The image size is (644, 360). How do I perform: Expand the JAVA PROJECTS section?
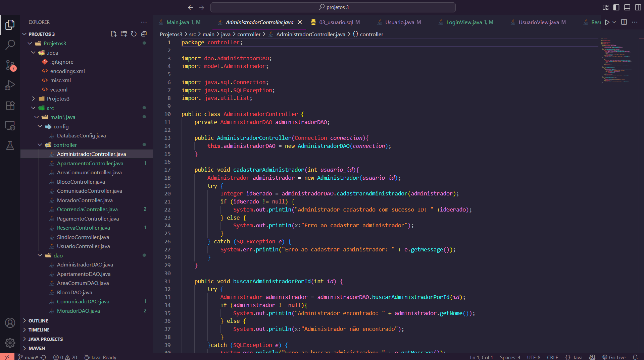point(46,339)
